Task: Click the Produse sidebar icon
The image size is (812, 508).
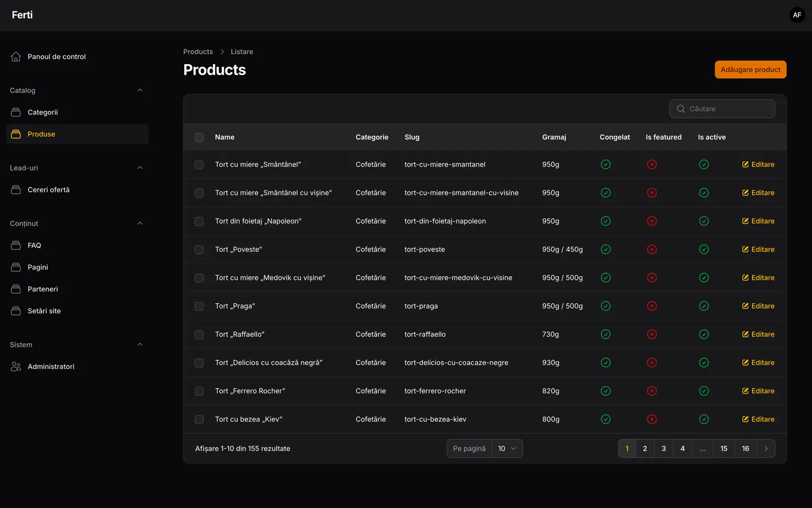Action: [16, 134]
